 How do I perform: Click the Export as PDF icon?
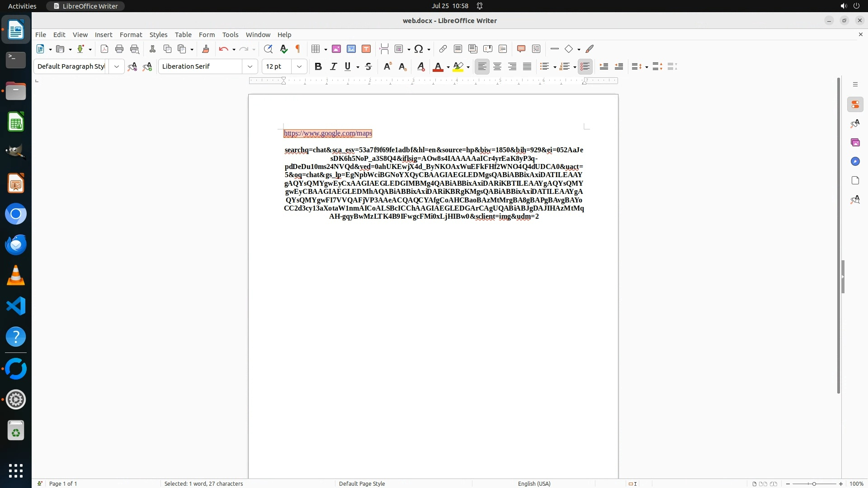pyautogui.click(x=104, y=49)
